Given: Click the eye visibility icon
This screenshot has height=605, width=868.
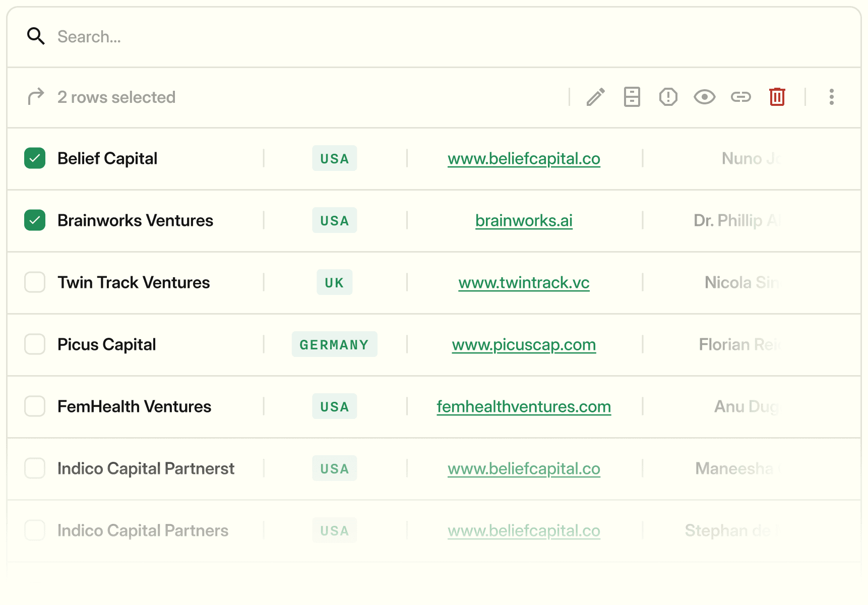Looking at the screenshot, I should tap(704, 97).
